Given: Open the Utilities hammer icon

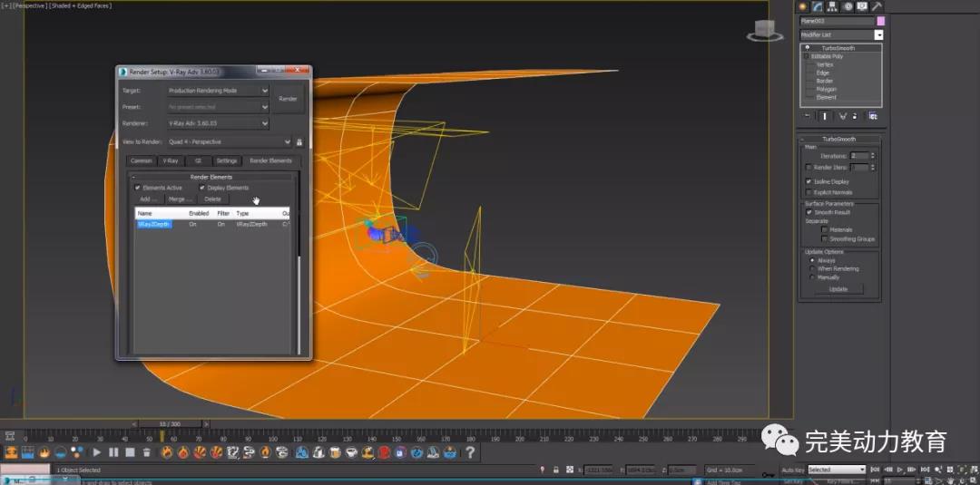Looking at the screenshot, I should 877,6.
